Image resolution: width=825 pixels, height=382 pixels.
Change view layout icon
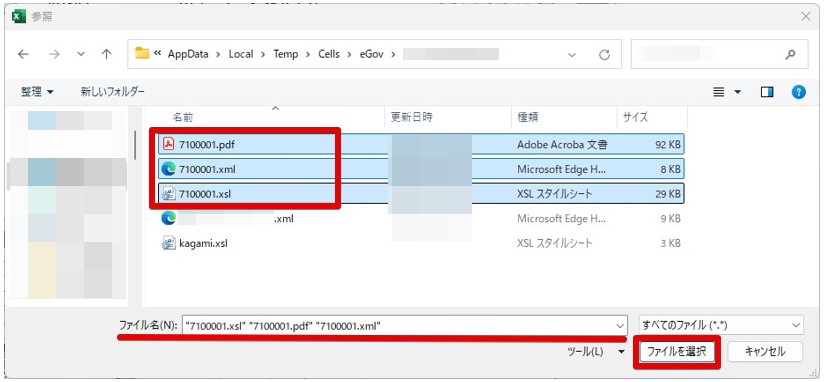pos(719,92)
